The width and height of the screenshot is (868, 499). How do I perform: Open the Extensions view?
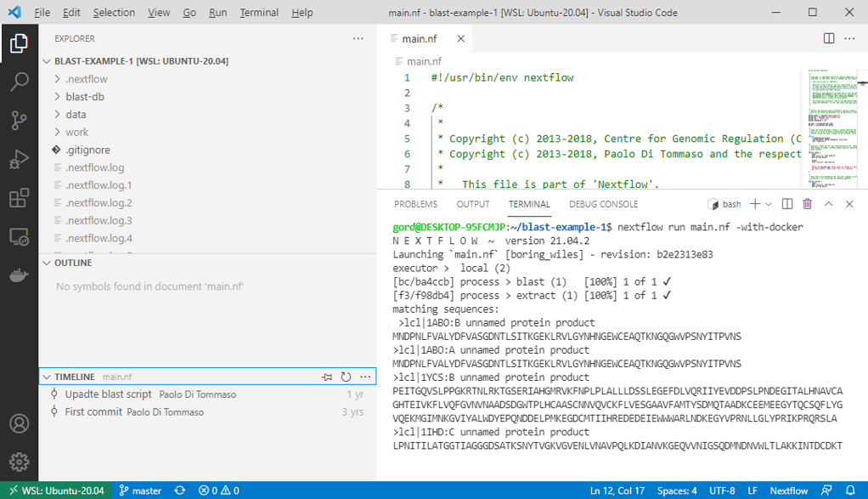[x=19, y=197]
